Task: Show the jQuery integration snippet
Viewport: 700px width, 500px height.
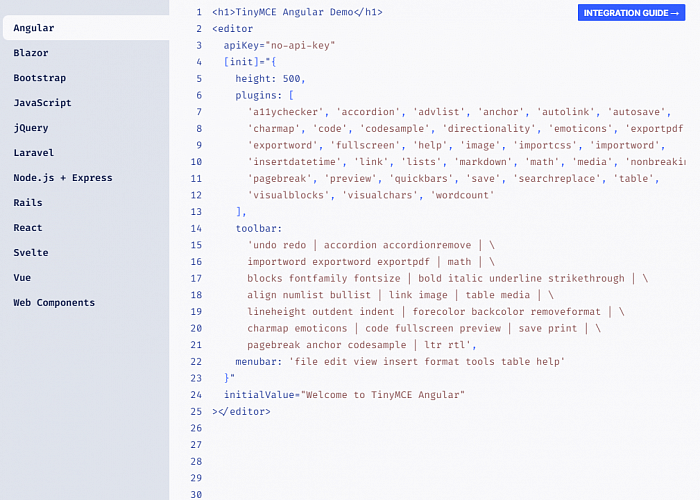Action: [31, 128]
